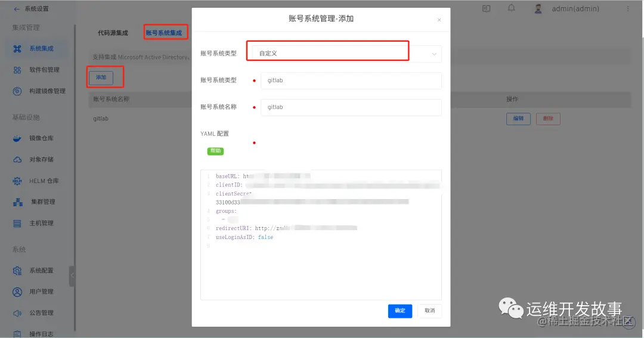Click the 用户管理 user icon
The height and width of the screenshot is (338, 644).
coord(17,292)
